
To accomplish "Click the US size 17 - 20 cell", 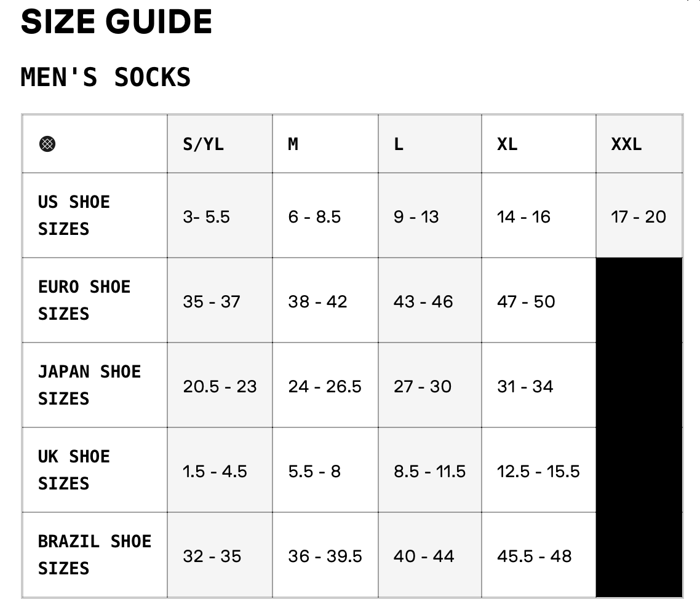I will 638,216.
